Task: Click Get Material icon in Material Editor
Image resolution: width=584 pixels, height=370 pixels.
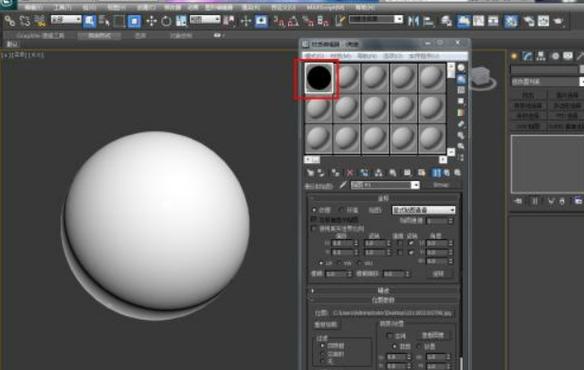Action: [x=310, y=173]
